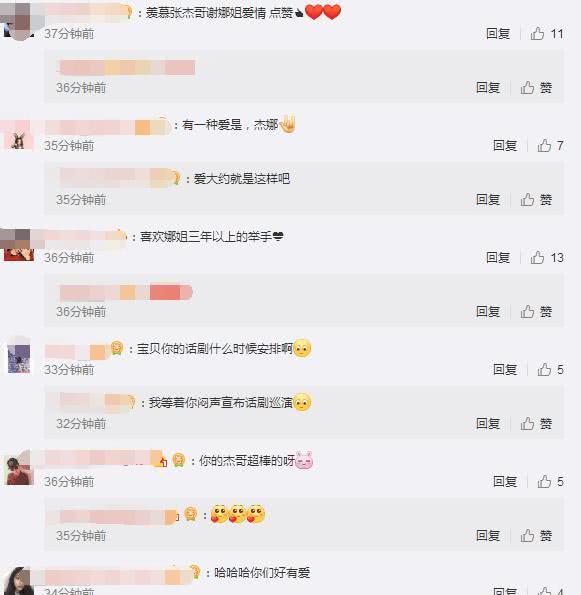Open avatar of 宝贝你的话剧 commenter

coord(19,359)
